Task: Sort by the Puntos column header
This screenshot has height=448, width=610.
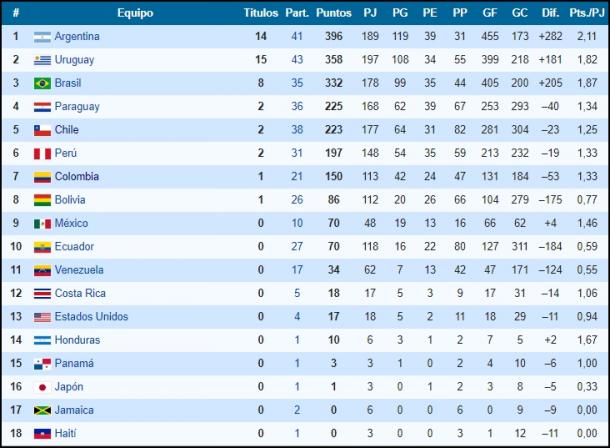Action: [x=333, y=13]
